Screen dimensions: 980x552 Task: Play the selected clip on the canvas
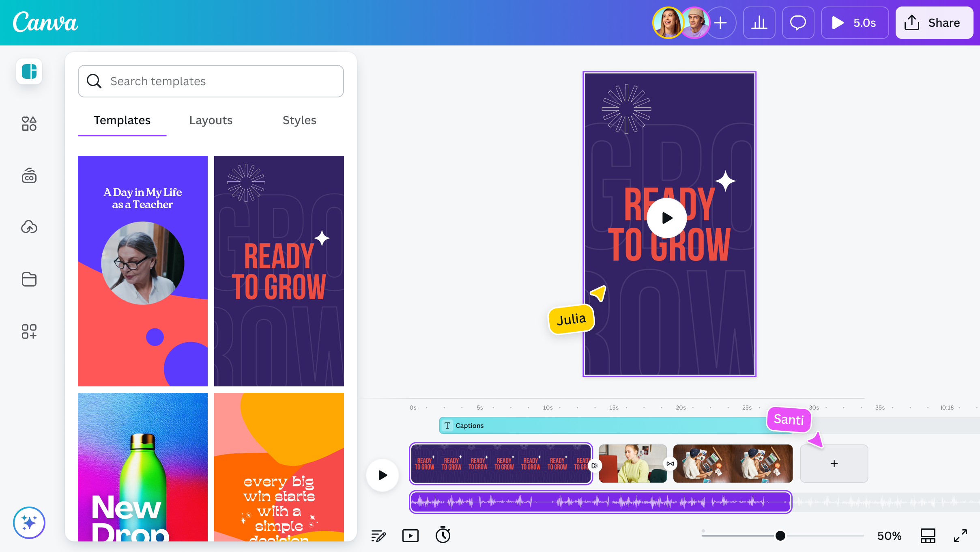(x=666, y=218)
